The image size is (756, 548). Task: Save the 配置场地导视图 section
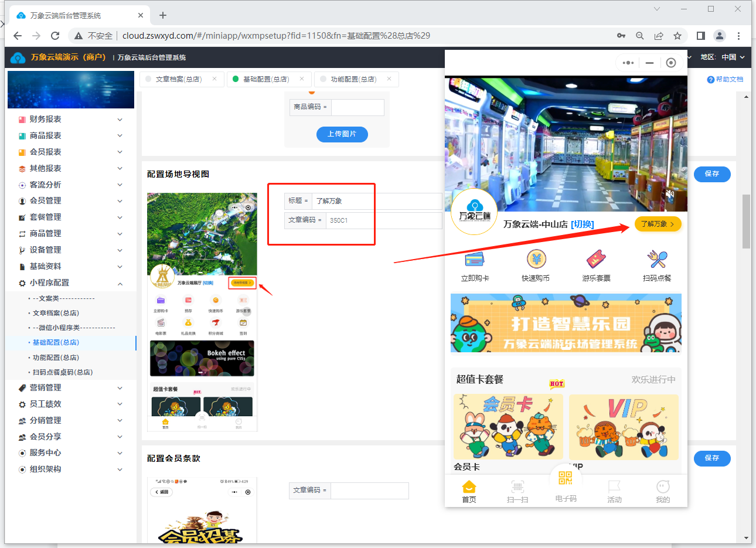[x=712, y=174]
